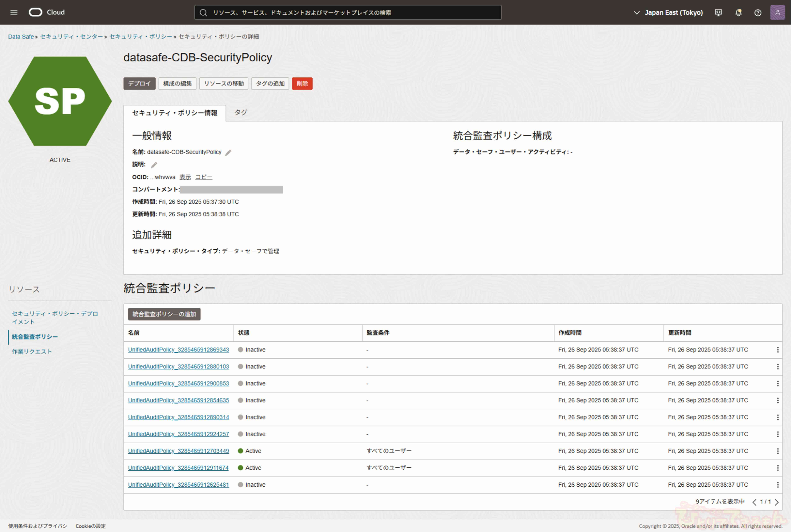Open actions menu for UnifiedAuditPolicy_3285465912869343
The width and height of the screenshot is (791, 532).
coord(777,350)
